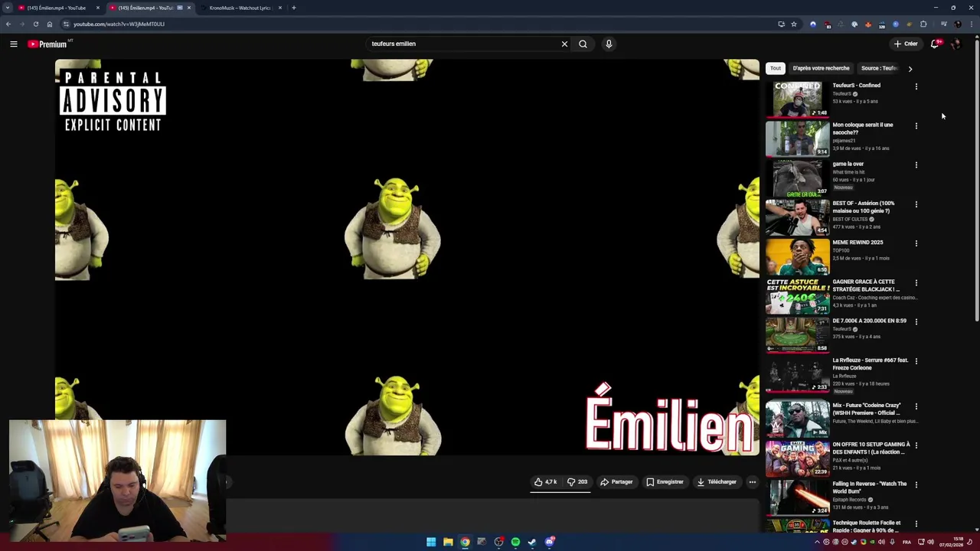
Task: Open options for La Rvfleuze - Serrure video
Action: coord(916,360)
